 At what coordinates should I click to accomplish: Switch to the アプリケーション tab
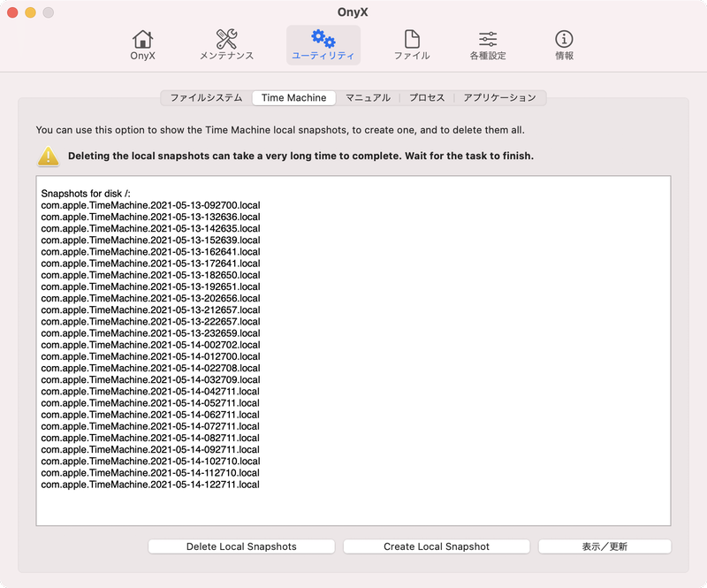point(499,98)
